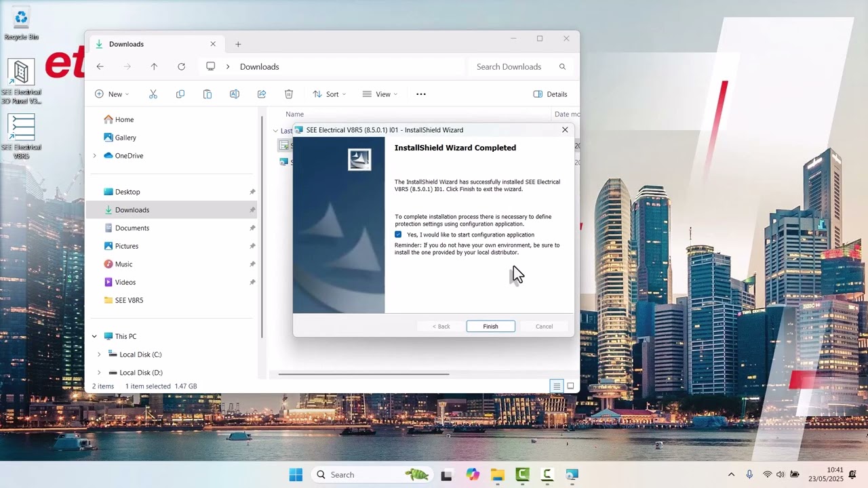Click the This PC monitor icon in address bar

(x=211, y=66)
